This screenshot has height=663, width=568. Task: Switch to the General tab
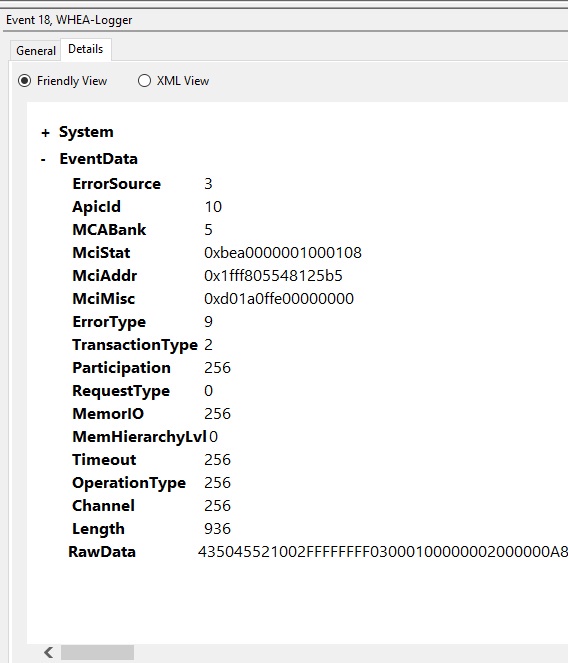pyautogui.click(x=36, y=51)
